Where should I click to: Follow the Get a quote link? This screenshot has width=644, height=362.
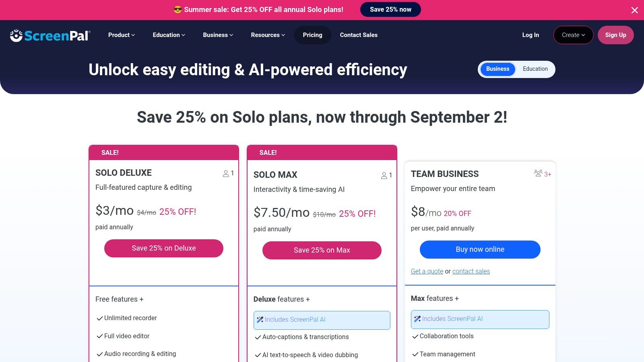pos(427,271)
